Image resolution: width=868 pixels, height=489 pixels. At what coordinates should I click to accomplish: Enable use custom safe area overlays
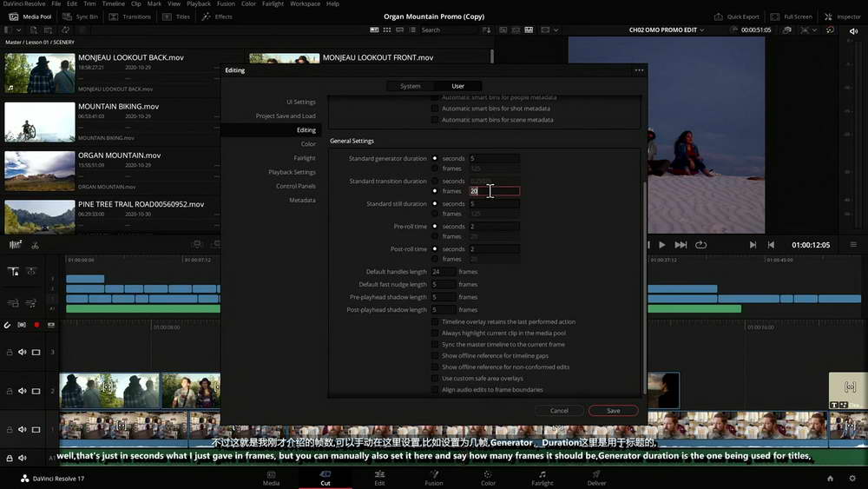click(435, 378)
